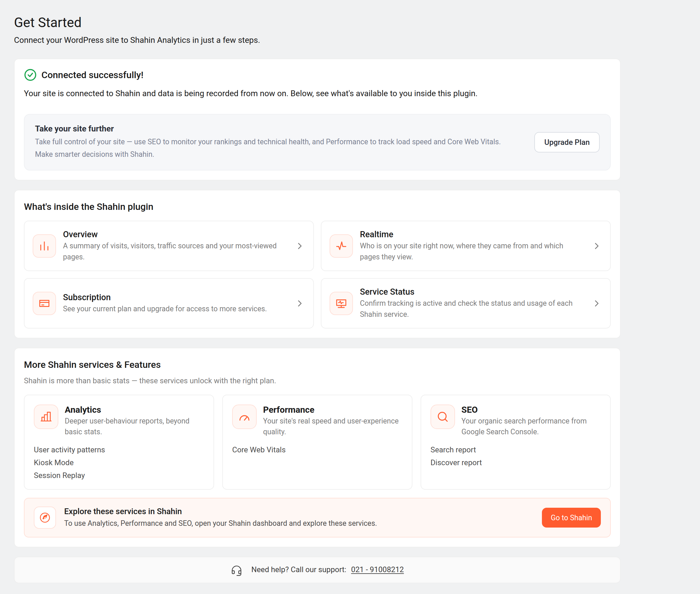Open Subscription via its chevron arrow

300,303
